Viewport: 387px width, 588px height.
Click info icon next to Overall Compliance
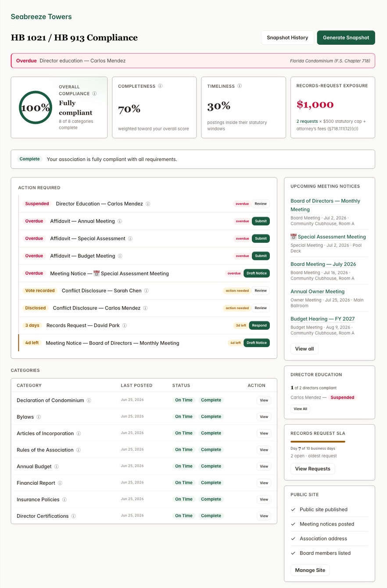coord(95,94)
